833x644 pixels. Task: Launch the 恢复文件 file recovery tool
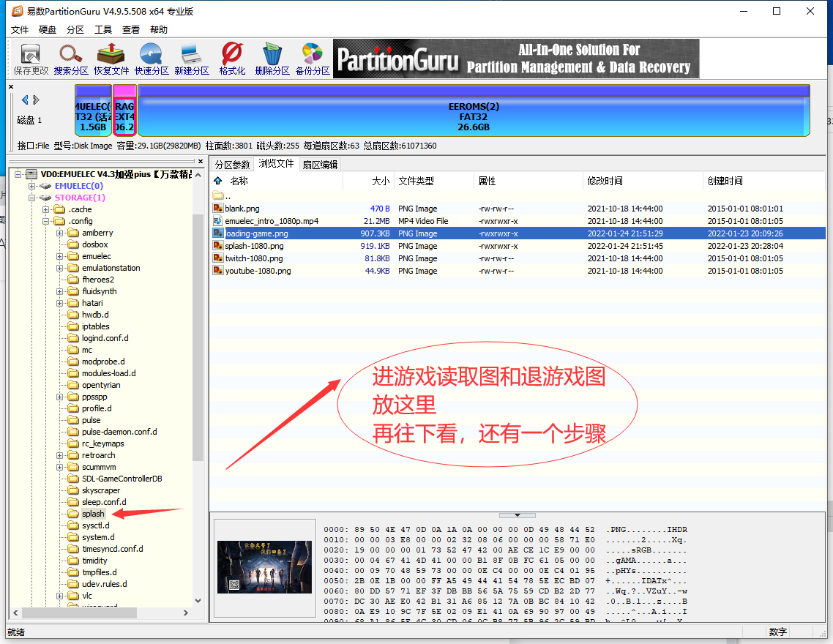(x=111, y=59)
